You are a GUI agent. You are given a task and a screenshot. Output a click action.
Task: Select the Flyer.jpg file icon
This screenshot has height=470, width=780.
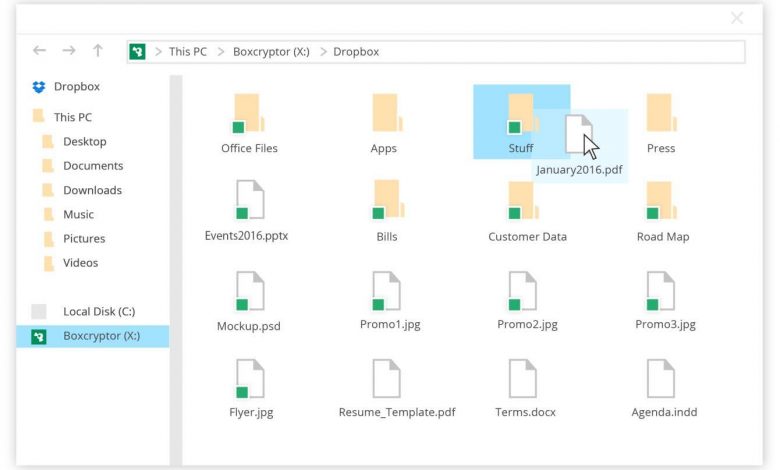pyautogui.click(x=250, y=379)
